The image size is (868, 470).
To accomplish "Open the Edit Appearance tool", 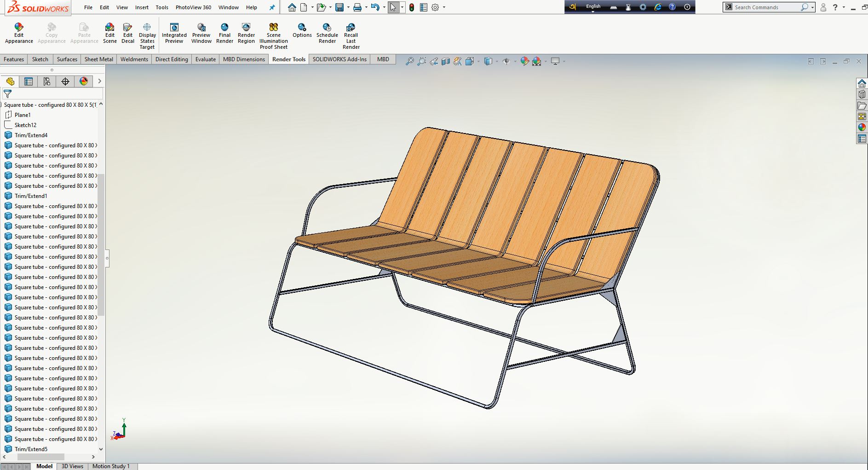I will click(x=19, y=33).
